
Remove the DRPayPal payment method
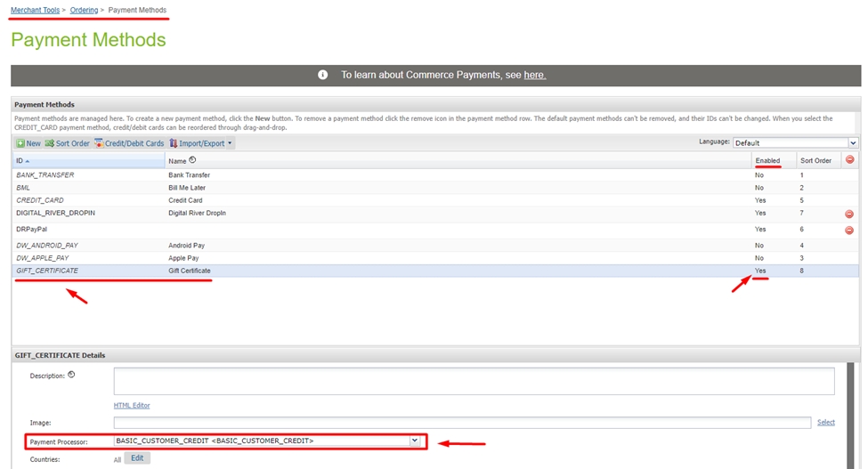(x=848, y=230)
